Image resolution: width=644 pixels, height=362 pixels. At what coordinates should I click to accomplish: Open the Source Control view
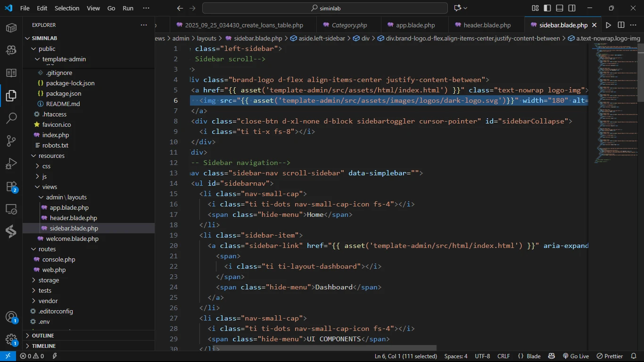pos(11,140)
